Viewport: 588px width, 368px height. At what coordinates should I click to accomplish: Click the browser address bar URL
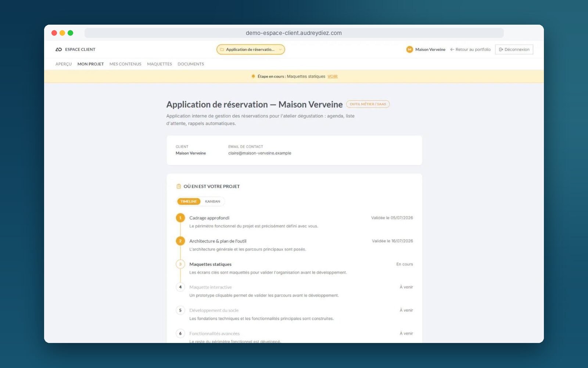(294, 33)
